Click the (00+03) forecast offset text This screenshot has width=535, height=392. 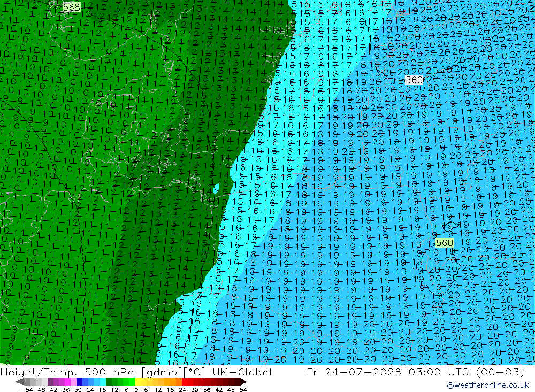point(500,372)
